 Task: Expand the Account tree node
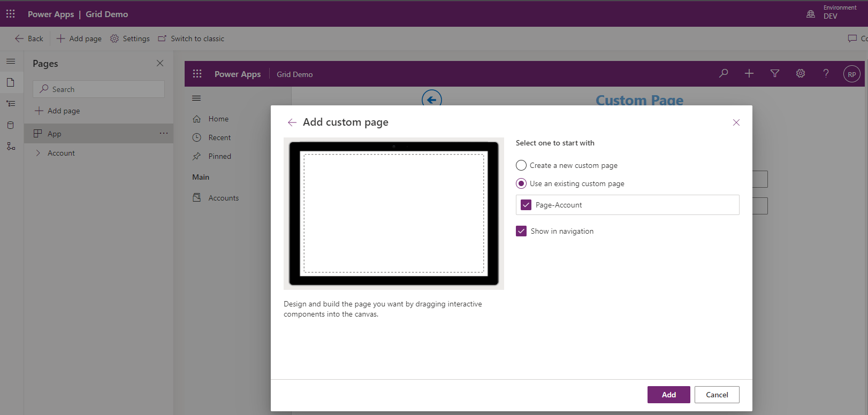pos(38,153)
